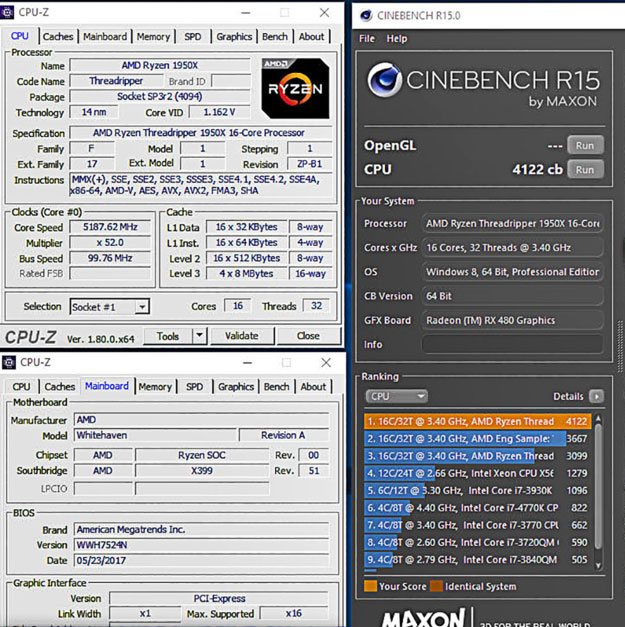Click the x 52.0 Multiplier value
The image size is (625, 627).
[110, 243]
